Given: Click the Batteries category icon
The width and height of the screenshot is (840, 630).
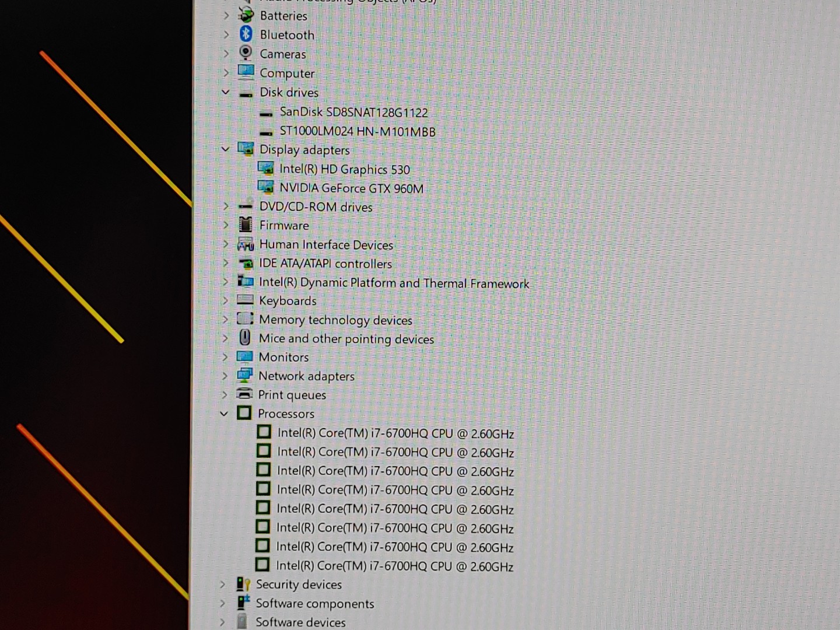Looking at the screenshot, I should click(246, 15).
